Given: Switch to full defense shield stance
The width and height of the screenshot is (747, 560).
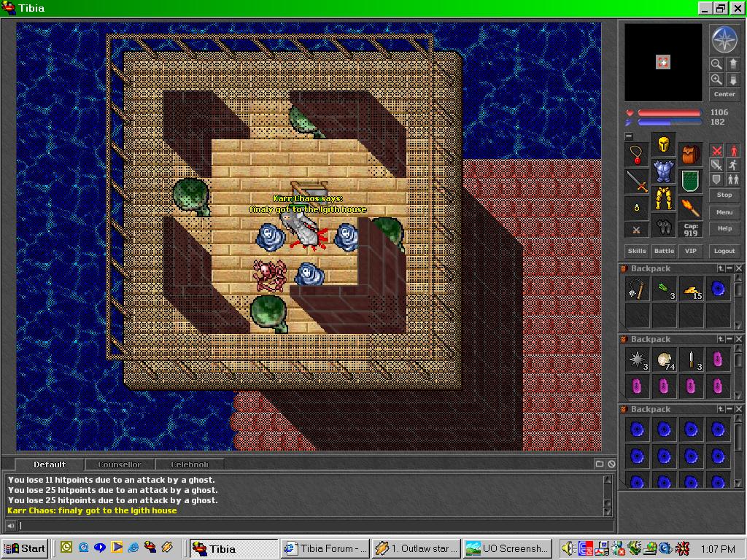Looking at the screenshot, I should coord(717,179).
